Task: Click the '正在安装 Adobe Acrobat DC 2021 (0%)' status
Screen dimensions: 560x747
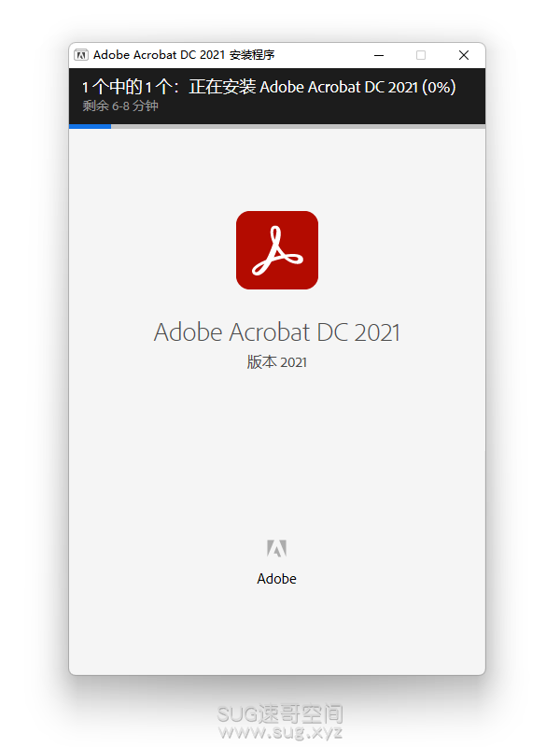Action: point(322,87)
